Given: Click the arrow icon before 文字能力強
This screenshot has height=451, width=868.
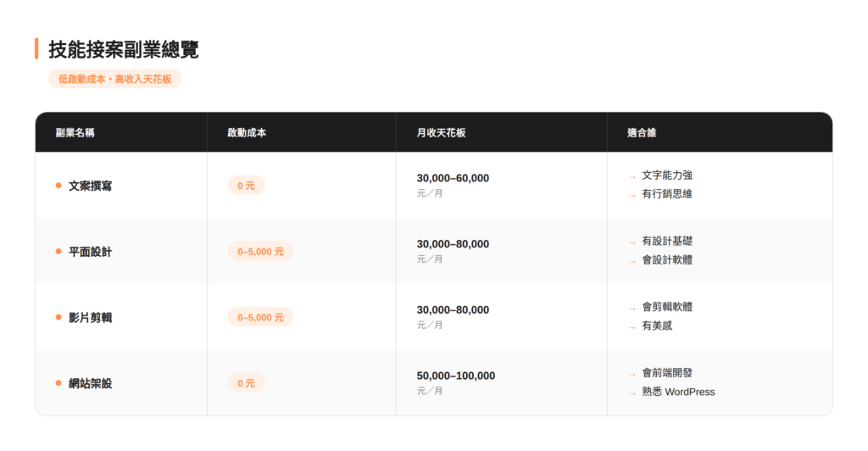Looking at the screenshot, I should pyautogui.click(x=632, y=176).
